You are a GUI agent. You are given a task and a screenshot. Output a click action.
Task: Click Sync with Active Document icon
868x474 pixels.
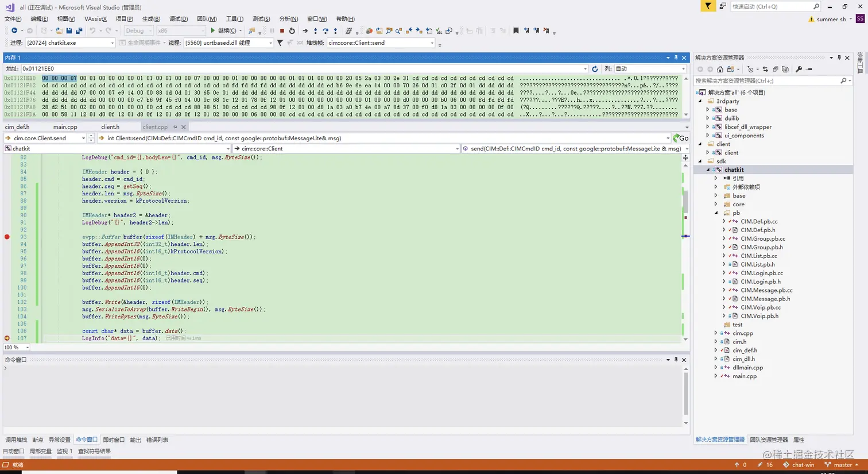[x=765, y=70]
